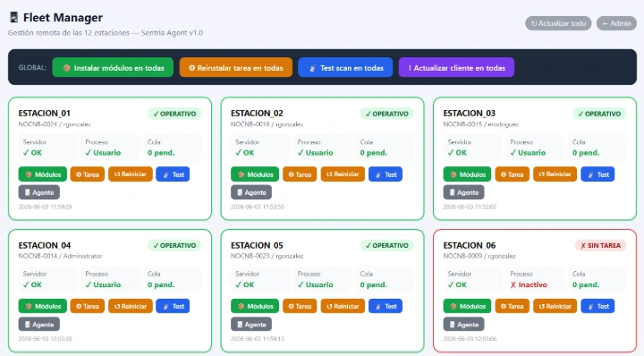Click Tarea button on ESTACION_01
644x356 pixels.
(x=88, y=174)
